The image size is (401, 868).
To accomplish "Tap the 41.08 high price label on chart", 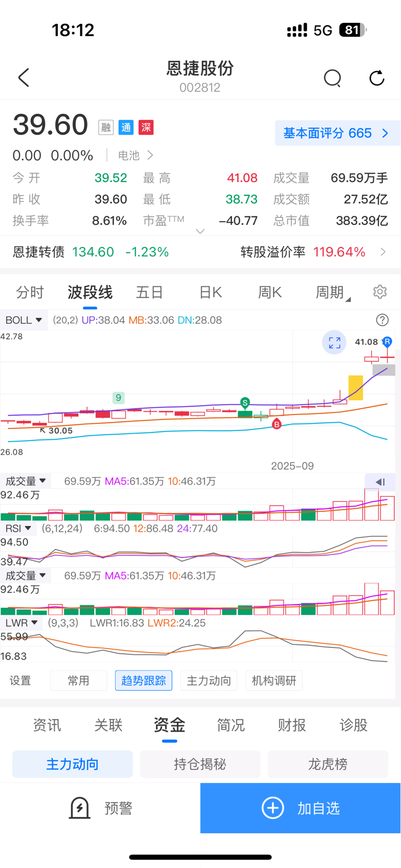I will pos(366,342).
